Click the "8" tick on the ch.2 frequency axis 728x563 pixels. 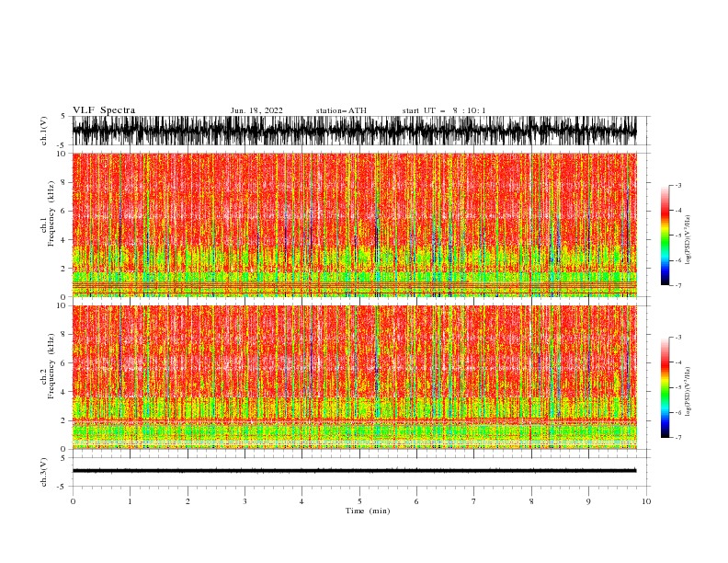click(63, 335)
